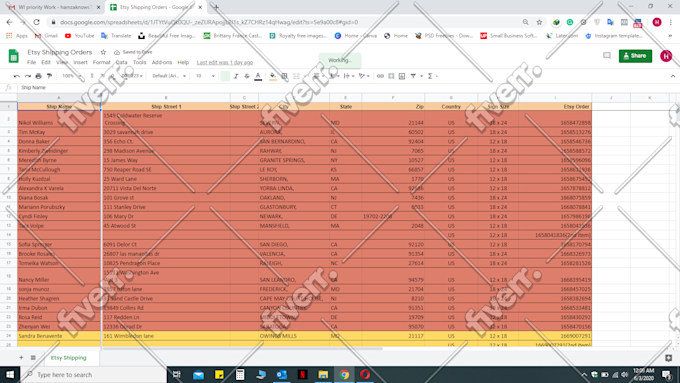The height and width of the screenshot is (383, 680).
Task: Open the Functions sigma menu
Action: point(430,76)
